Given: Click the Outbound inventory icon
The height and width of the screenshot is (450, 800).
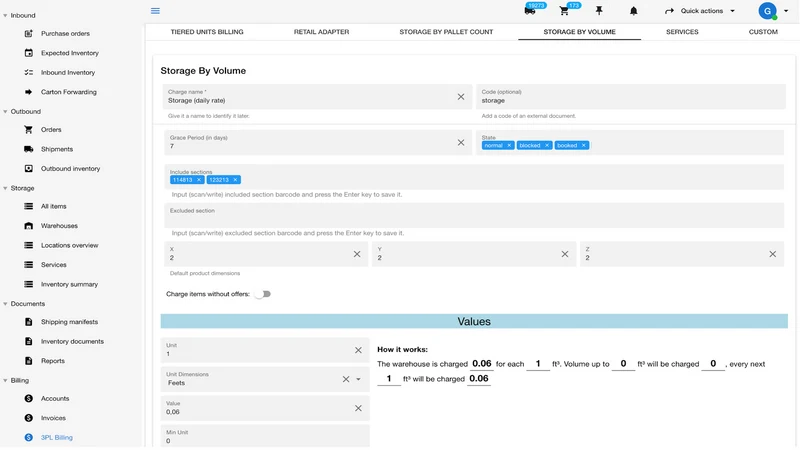Looking at the screenshot, I should pyautogui.click(x=29, y=168).
